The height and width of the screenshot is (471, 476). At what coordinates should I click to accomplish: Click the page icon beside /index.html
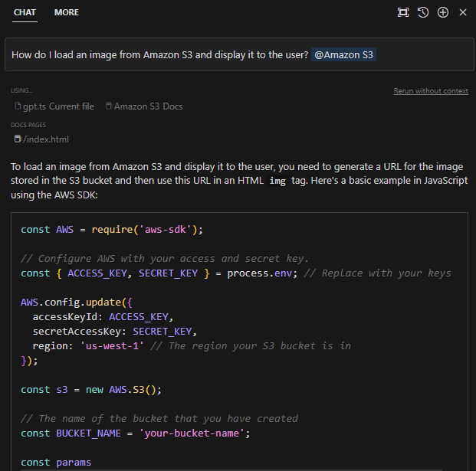(18, 139)
